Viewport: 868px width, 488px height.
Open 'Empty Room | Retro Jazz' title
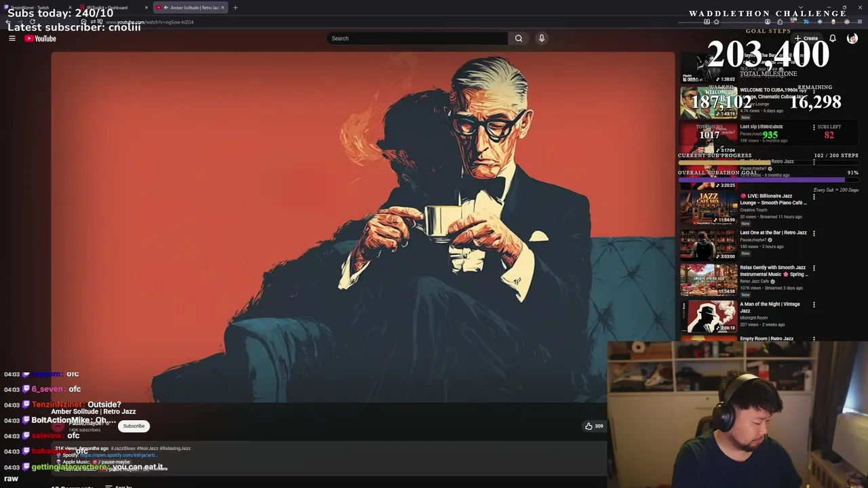(766, 338)
